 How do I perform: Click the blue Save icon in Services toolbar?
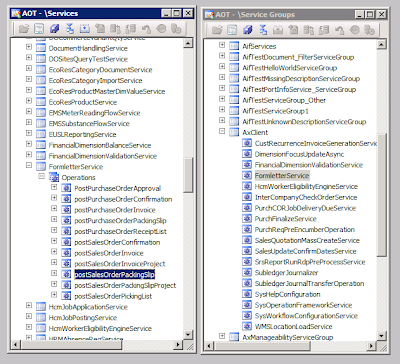[x=55, y=29]
